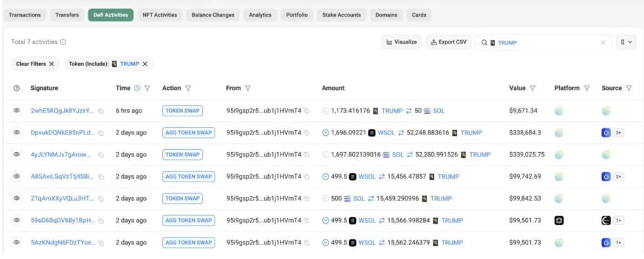Click the help icon in Signature column header
The width and height of the screenshot is (644, 259).
[16, 88]
